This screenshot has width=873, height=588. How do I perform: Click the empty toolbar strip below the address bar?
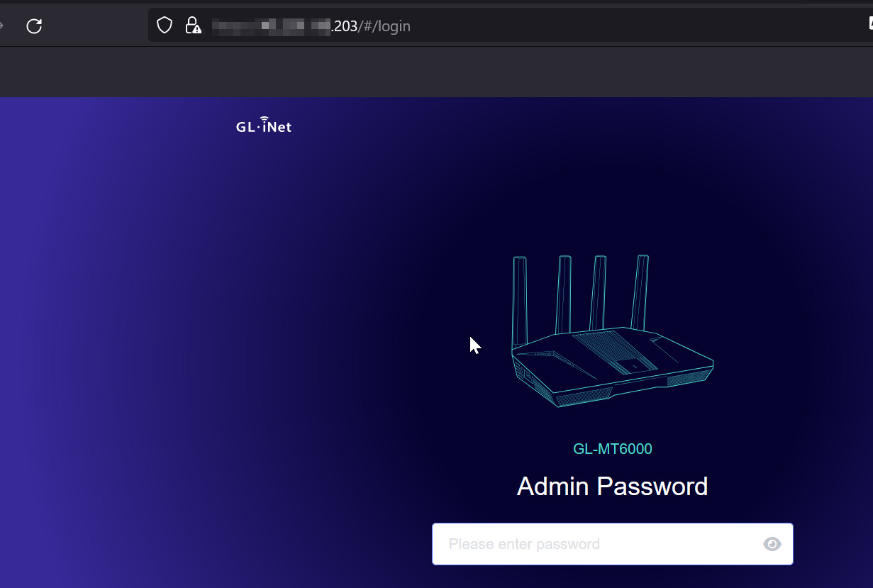[426, 72]
